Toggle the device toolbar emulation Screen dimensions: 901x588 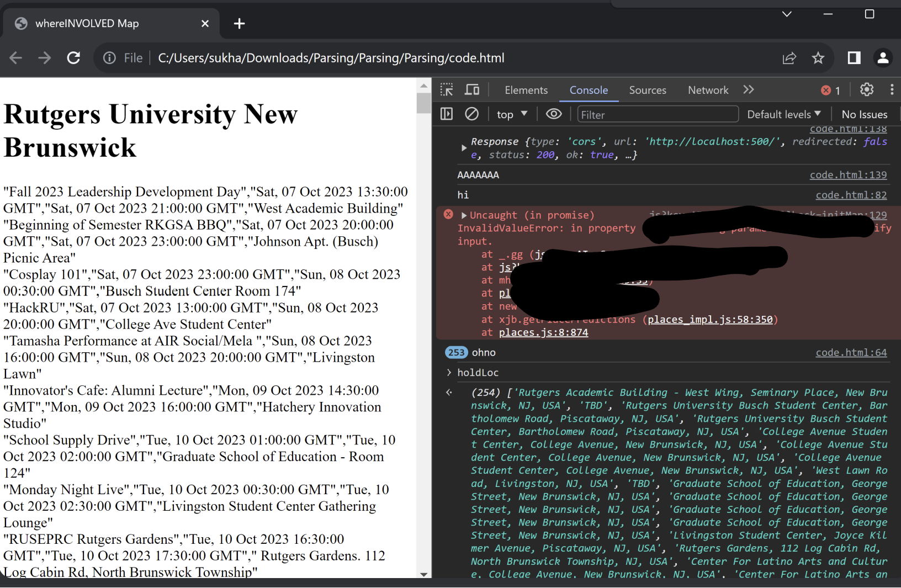coord(472,90)
